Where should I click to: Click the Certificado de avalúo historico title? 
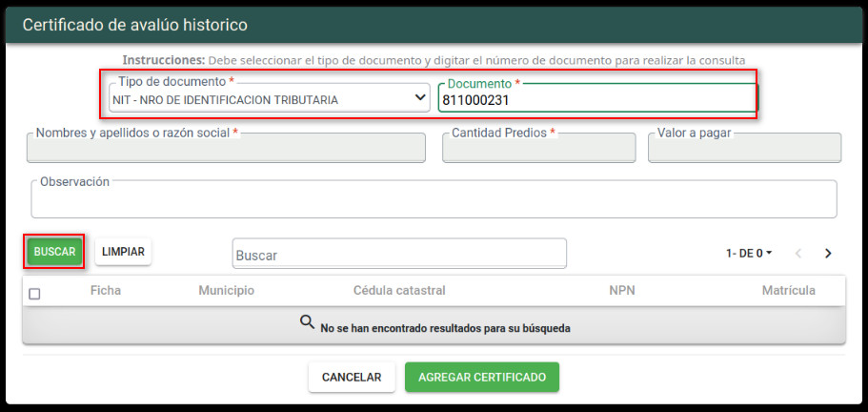(x=135, y=25)
